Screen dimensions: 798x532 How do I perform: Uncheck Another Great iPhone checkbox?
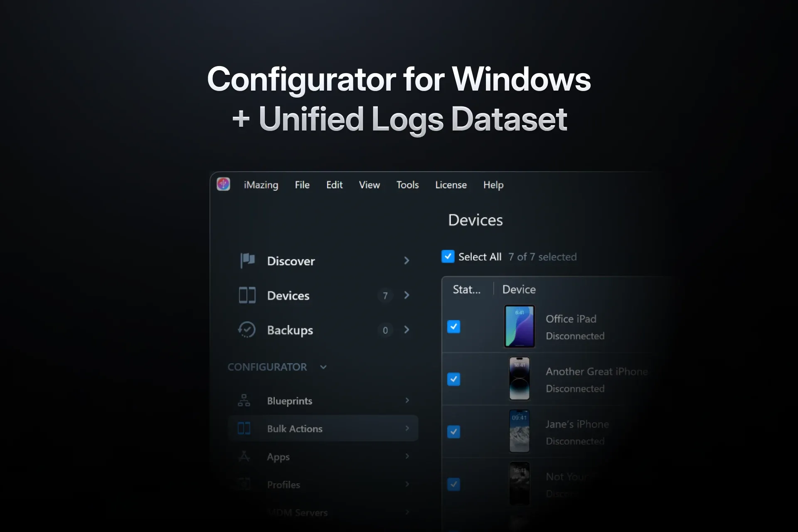453,379
